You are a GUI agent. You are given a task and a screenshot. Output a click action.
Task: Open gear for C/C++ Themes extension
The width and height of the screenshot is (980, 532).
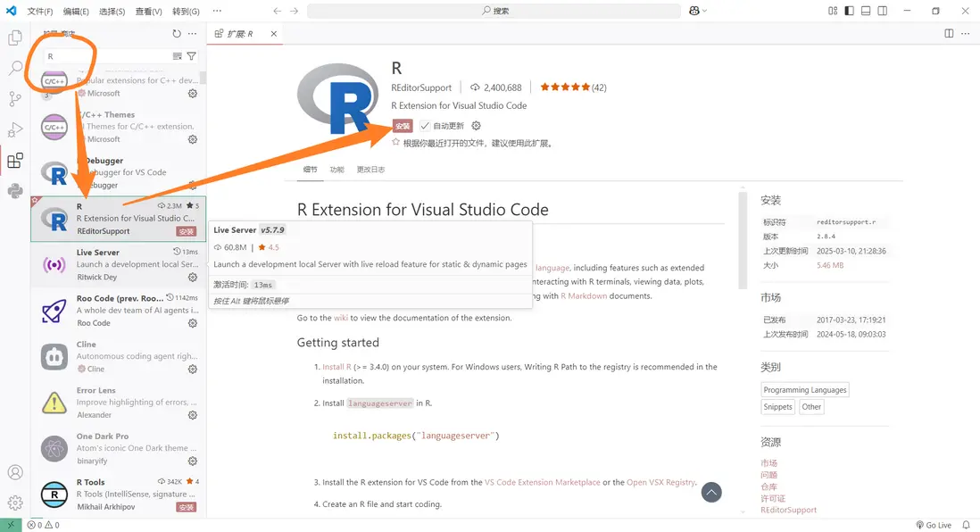pyautogui.click(x=193, y=139)
